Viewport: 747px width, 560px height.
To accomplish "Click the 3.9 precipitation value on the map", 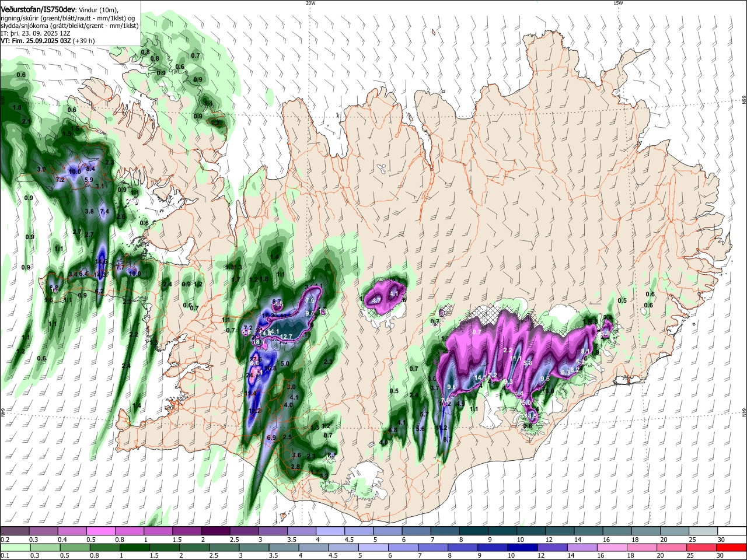I will tap(41, 169).
